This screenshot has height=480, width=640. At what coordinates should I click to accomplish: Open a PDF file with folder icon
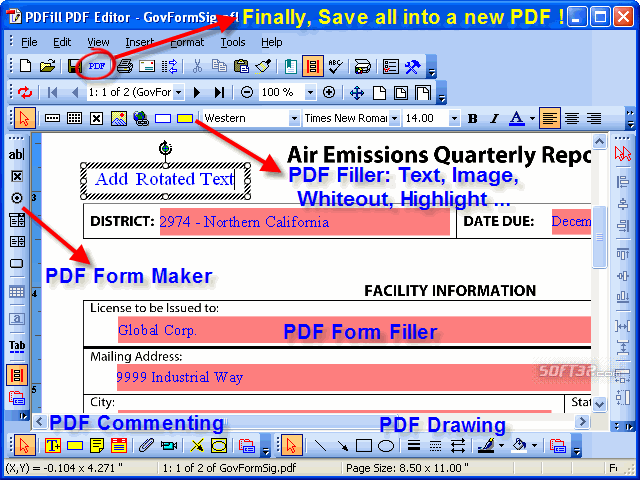pyautogui.click(x=47, y=66)
